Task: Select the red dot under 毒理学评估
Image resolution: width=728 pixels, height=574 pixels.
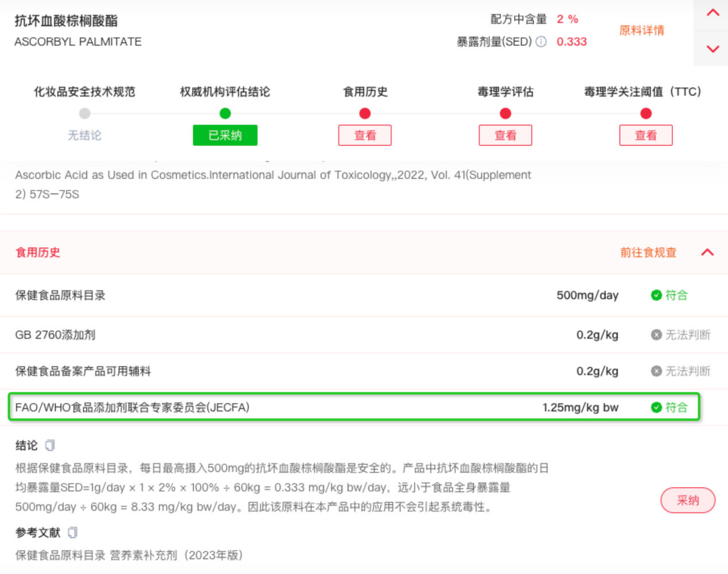Action: pyautogui.click(x=505, y=113)
